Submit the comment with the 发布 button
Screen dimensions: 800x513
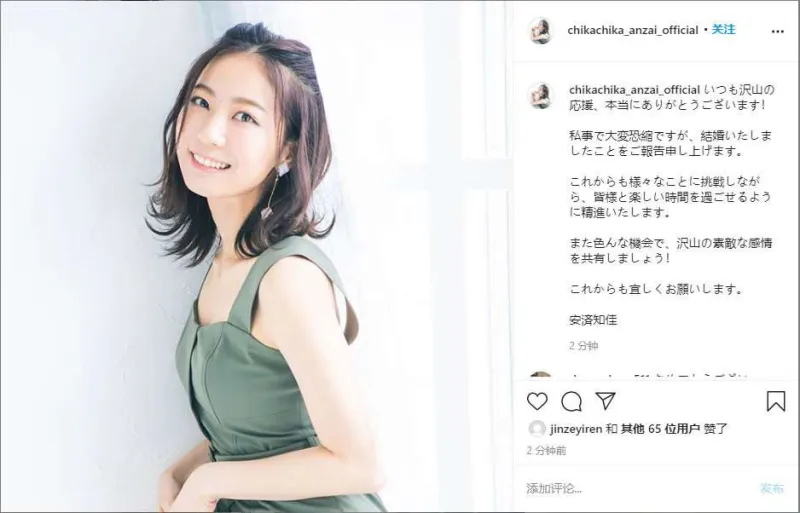tap(771, 488)
